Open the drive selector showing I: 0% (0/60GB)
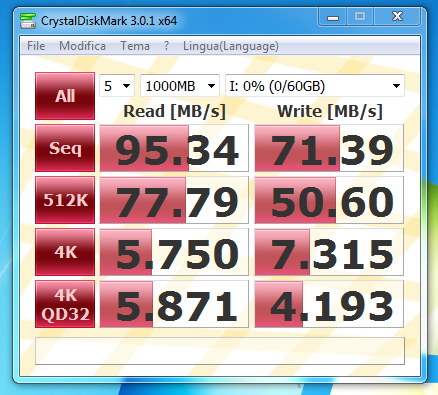The height and width of the screenshot is (395, 438). click(315, 86)
